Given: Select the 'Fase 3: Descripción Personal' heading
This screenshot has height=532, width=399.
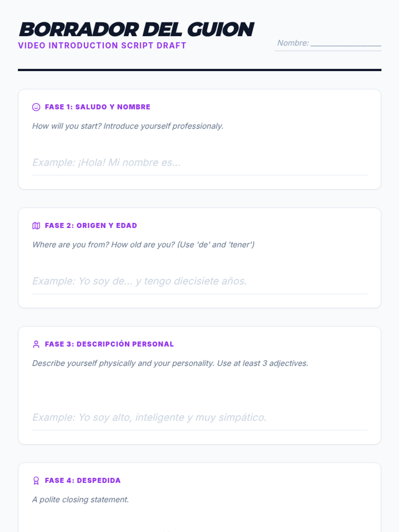Looking at the screenshot, I should click(x=109, y=344).
